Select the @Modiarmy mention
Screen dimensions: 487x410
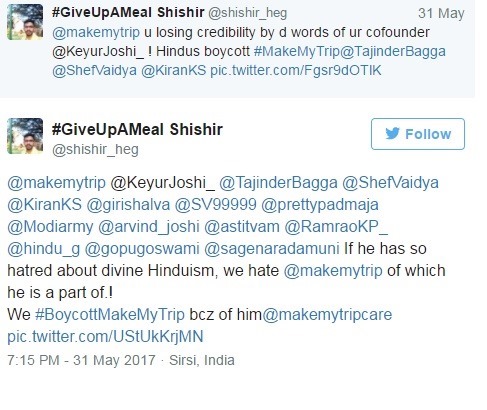tap(50, 227)
